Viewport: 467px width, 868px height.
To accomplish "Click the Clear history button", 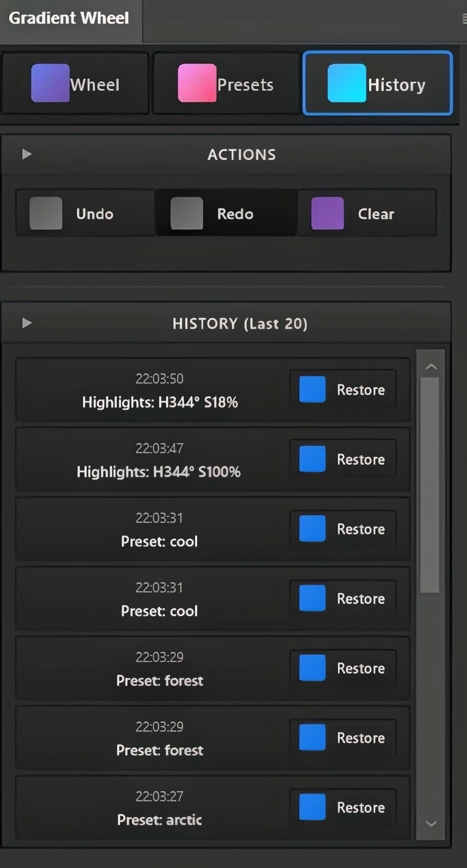I will [367, 213].
